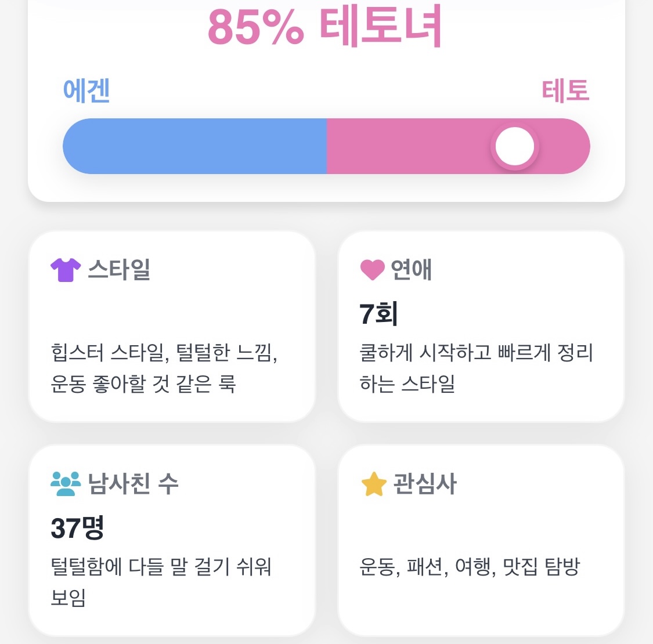Open the 남사친 수 card title
The width and height of the screenshot is (653, 644).
133,484
